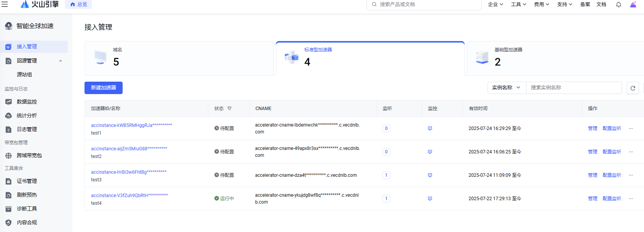
Task: Click the 新建加速器 button
Action: [103, 88]
